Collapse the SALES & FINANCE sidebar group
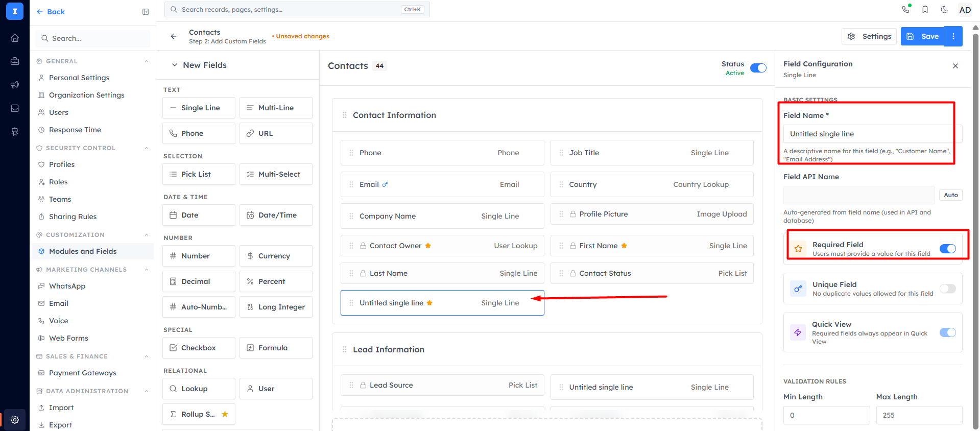Screen dimensions: 980x431 pyautogui.click(x=147, y=356)
